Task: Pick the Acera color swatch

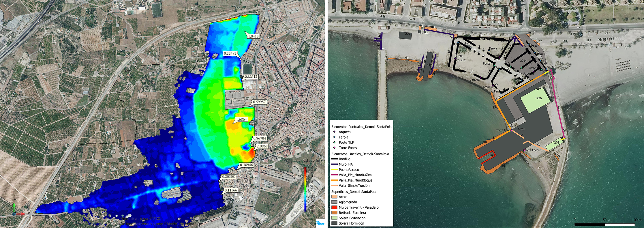Action: (x=334, y=197)
